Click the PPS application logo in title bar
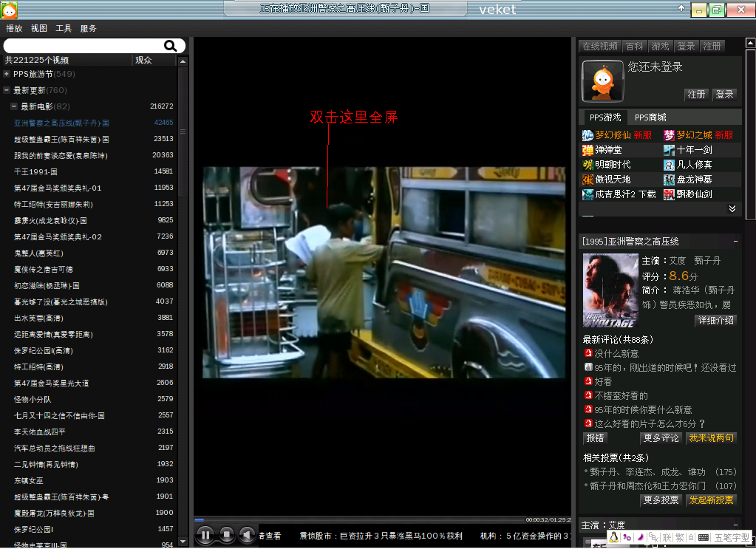This screenshot has width=756, height=549. click(x=9, y=10)
